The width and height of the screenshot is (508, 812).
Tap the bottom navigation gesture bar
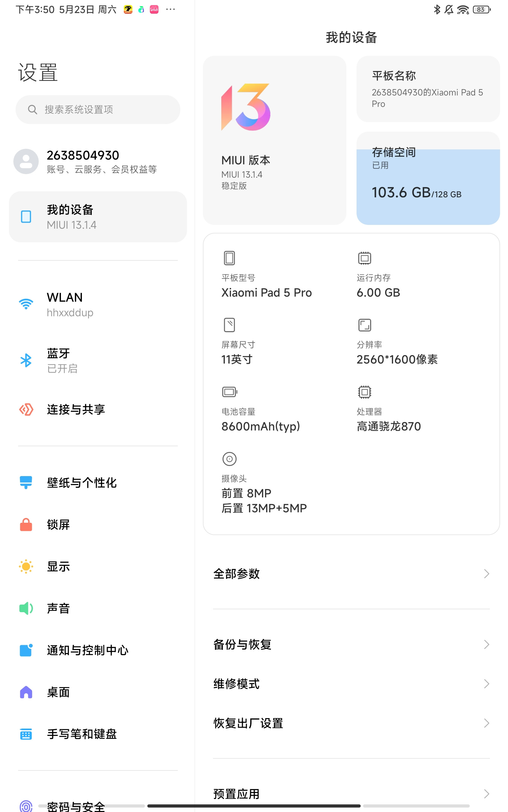tap(254, 805)
